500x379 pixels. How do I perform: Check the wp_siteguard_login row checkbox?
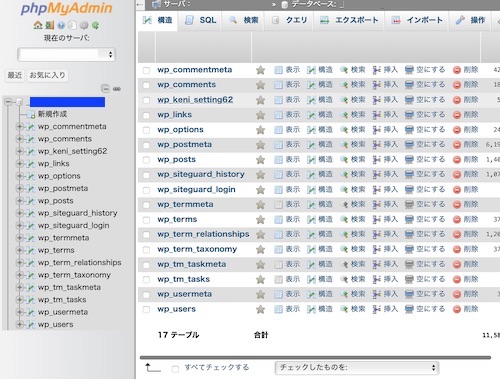pyautogui.click(x=146, y=190)
